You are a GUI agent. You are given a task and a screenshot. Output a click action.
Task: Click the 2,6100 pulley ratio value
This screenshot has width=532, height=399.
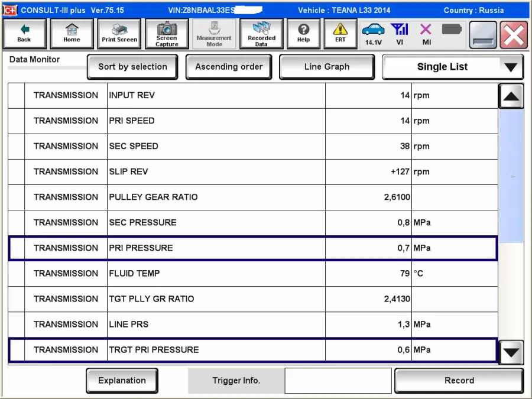397,197
